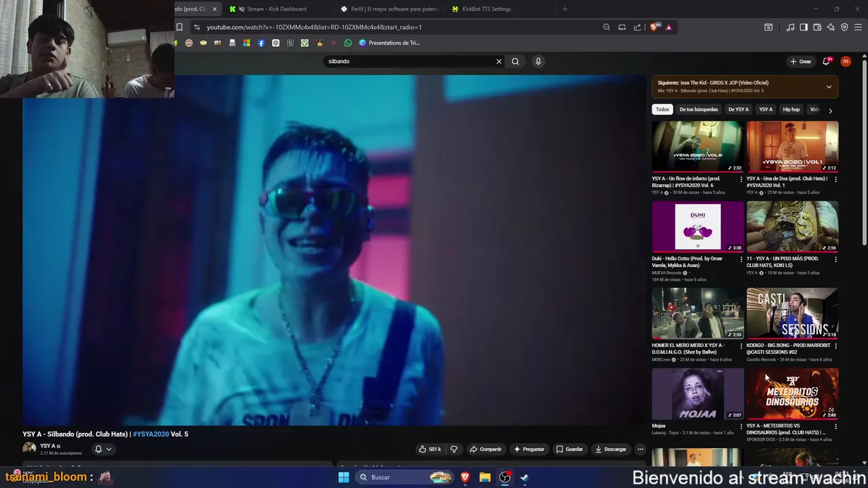Select the Hip hop filter chip
Image resolution: width=868 pixels, height=488 pixels.
[x=791, y=109]
